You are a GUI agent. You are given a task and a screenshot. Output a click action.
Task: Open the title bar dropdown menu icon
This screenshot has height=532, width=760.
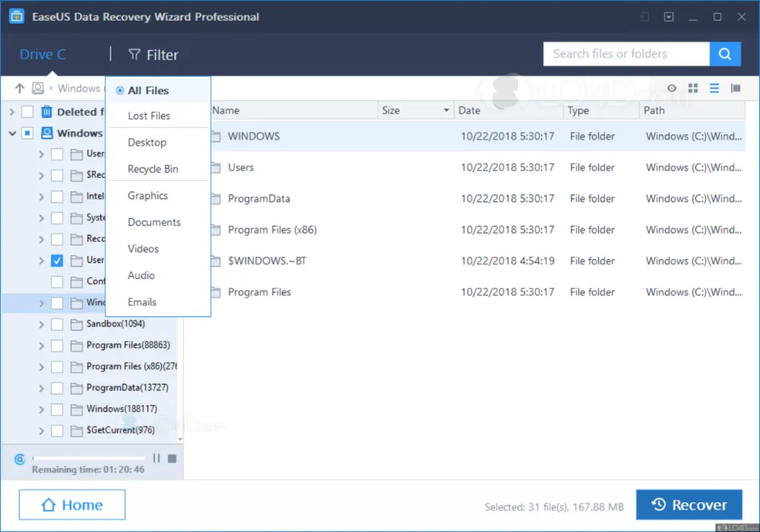coord(669,16)
